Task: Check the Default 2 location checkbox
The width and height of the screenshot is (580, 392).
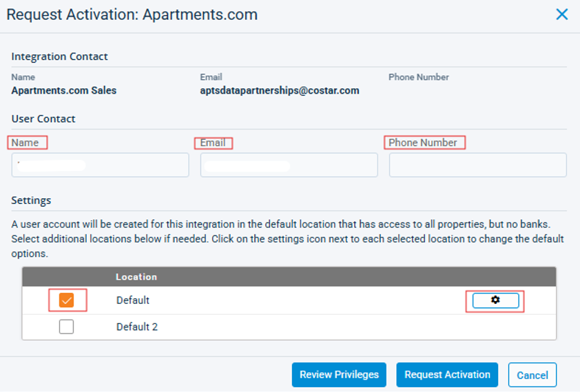Action: point(66,327)
